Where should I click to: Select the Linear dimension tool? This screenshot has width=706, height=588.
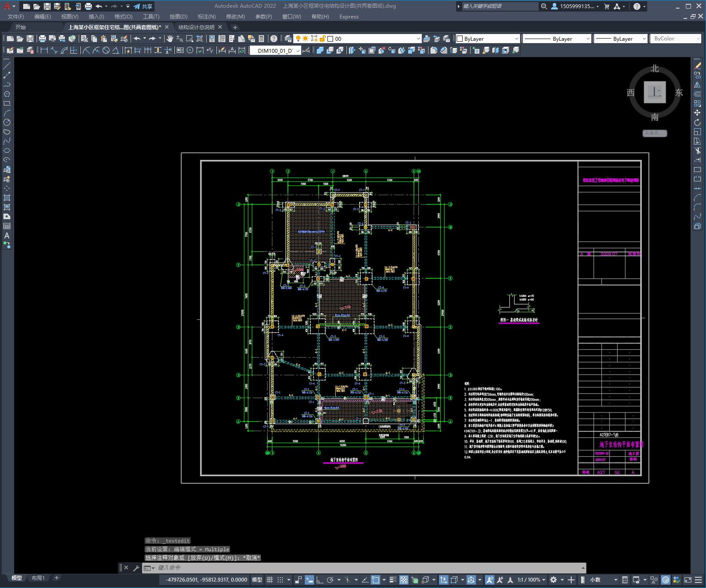point(44,50)
